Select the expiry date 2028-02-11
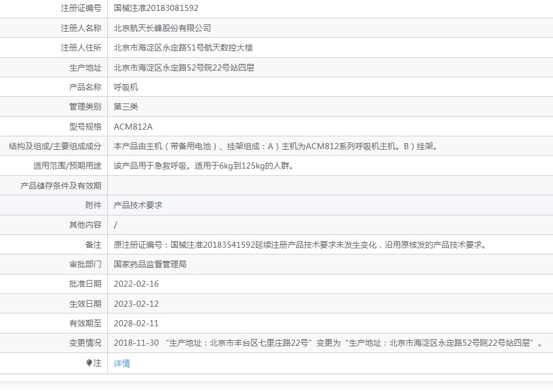Image resolution: width=553 pixels, height=392 pixels. pos(136,323)
